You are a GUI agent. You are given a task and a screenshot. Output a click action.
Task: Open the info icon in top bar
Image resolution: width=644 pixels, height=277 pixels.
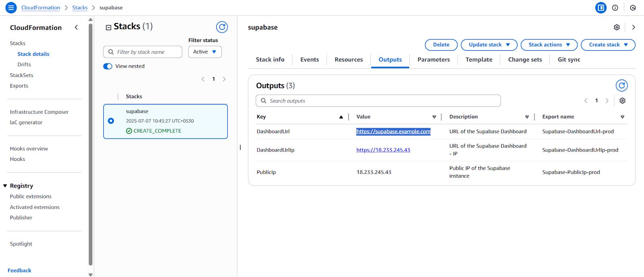click(x=615, y=8)
